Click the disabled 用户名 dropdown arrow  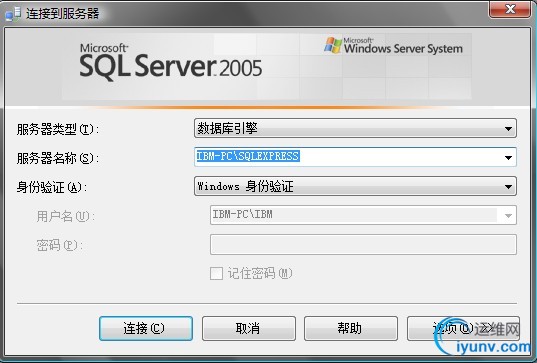click(508, 215)
